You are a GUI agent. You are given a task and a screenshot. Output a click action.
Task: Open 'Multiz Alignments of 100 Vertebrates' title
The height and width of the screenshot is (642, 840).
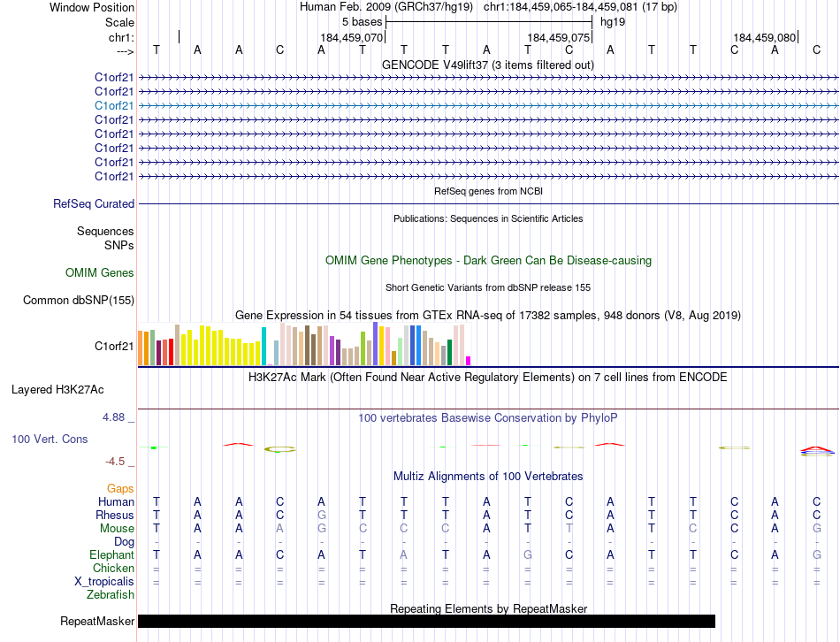coord(488,477)
